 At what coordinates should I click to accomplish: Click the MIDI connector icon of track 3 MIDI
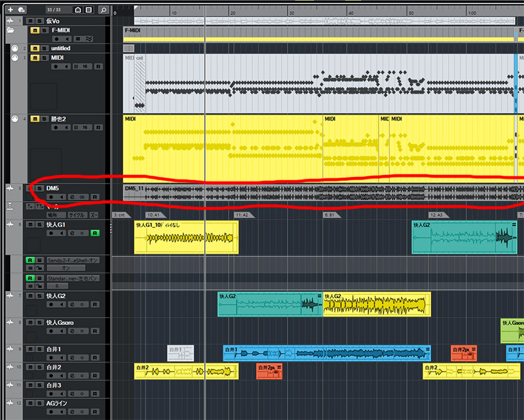[14, 58]
